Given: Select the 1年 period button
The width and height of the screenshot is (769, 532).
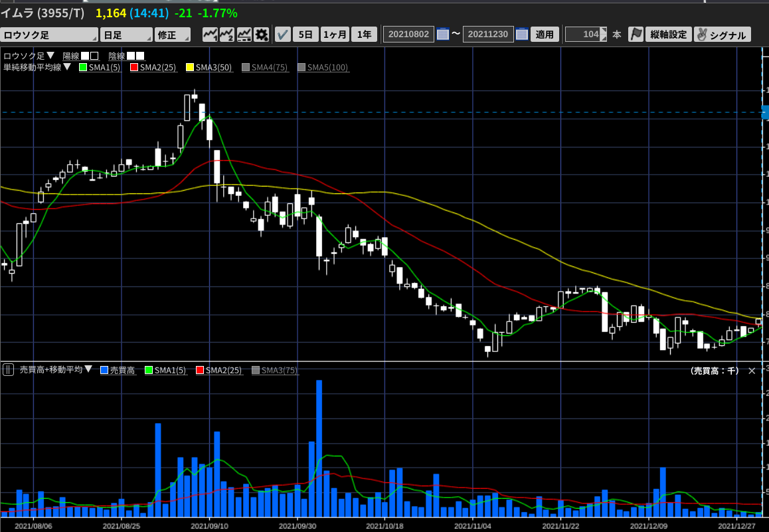Looking at the screenshot, I should (364, 35).
